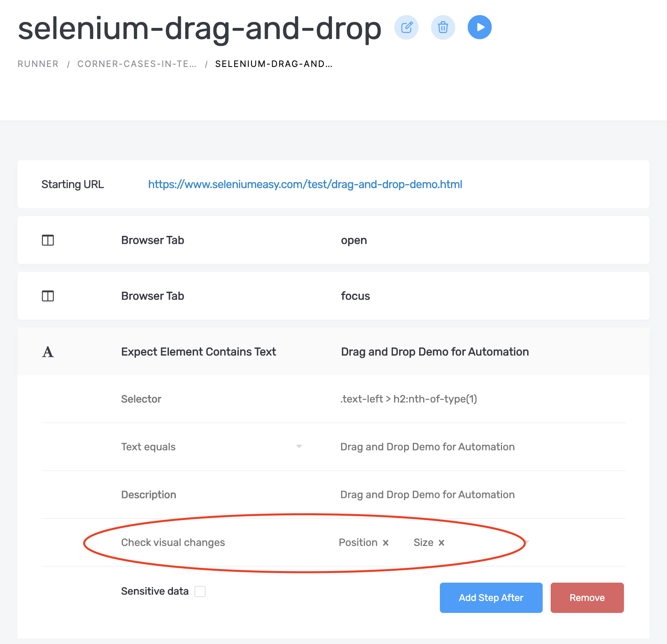Viewport: 667px width, 644px height.
Task: Collapse the Expect Element Contains Text step
Action: click(x=333, y=351)
